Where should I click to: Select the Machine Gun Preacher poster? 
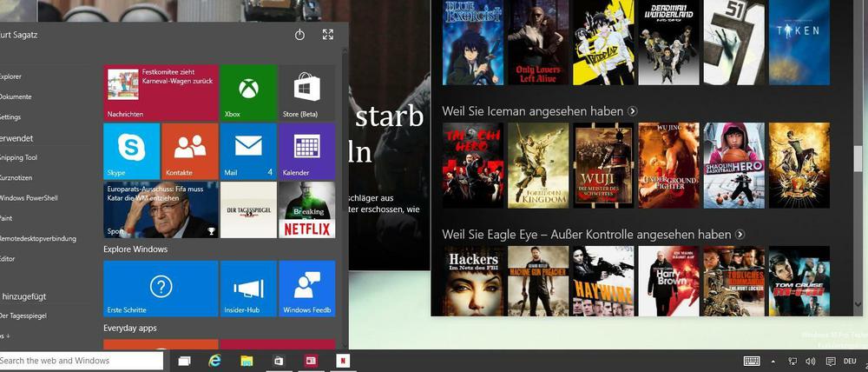[538, 281]
